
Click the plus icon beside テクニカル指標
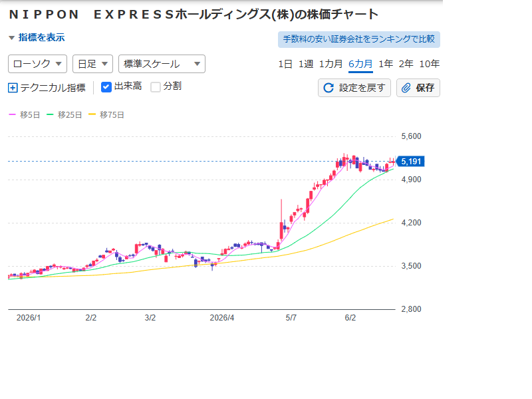point(13,88)
